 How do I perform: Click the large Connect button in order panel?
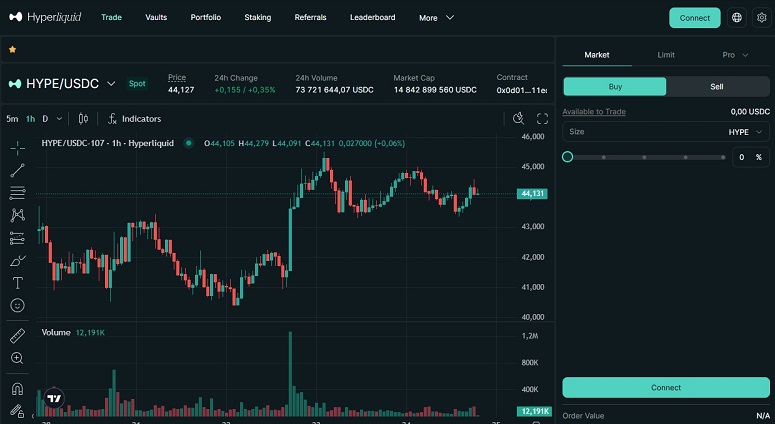(x=666, y=387)
